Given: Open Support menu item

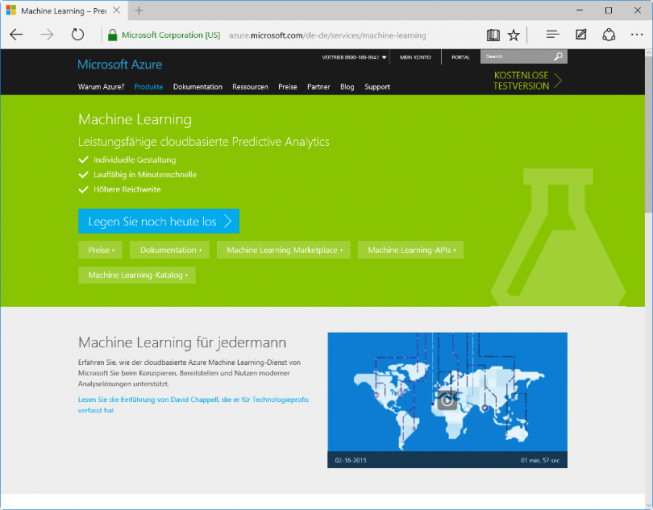Looking at the screenshot, I should pyautogui.click(x=377, y=87).
